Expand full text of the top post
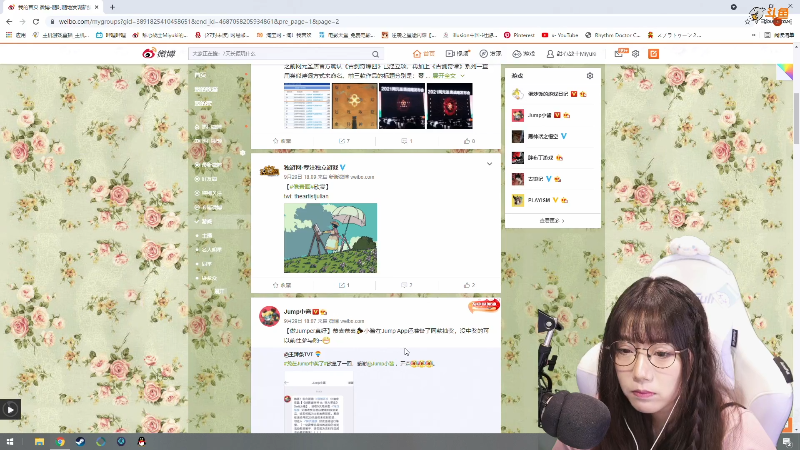800x450 pixels. [x=448, y=76]
